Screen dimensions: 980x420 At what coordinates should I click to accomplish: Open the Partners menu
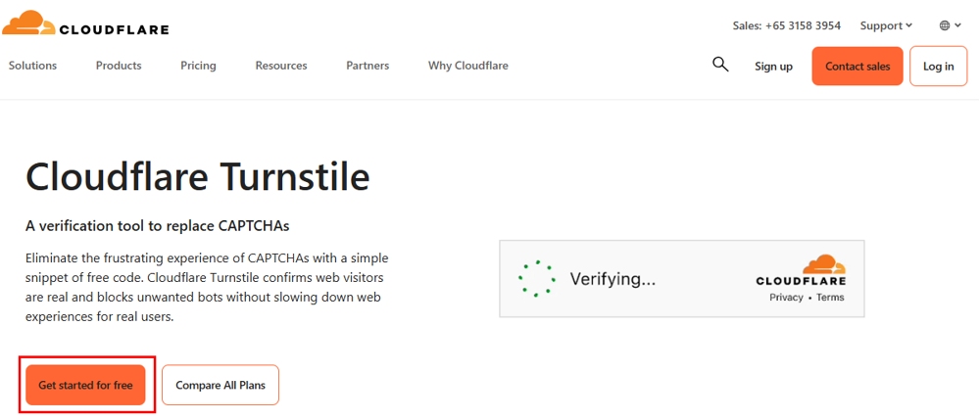point(367,66)
